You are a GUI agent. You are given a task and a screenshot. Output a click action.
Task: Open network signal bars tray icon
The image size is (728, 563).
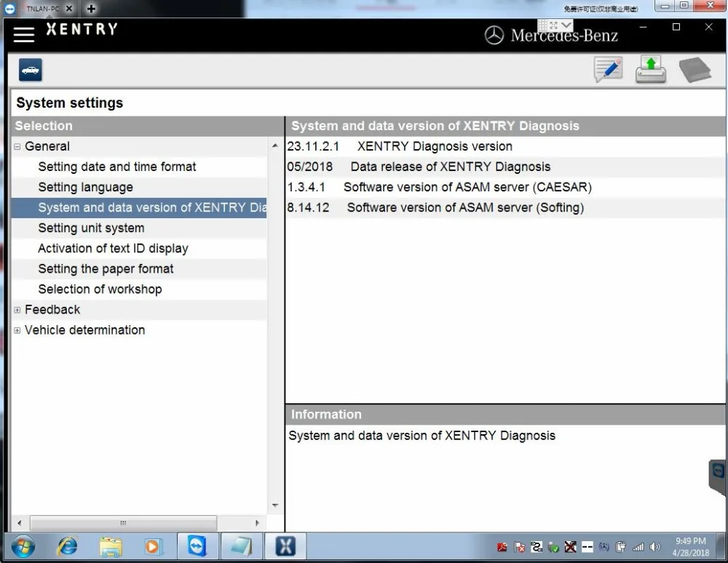point(638,548)
